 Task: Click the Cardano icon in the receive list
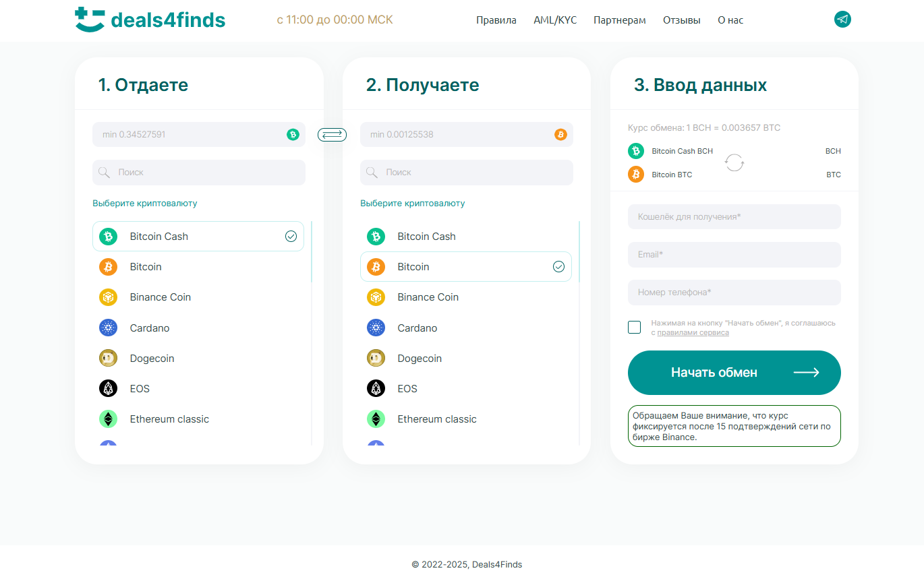click(376, 328)
